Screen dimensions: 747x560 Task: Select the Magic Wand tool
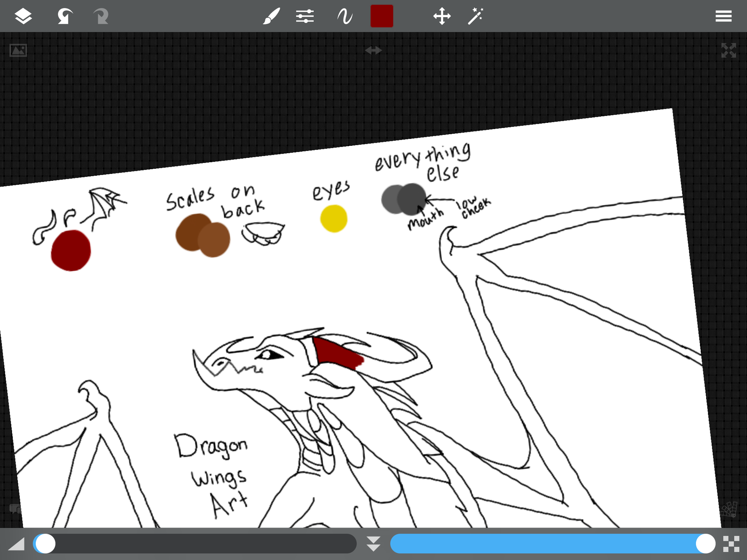(x=475, y=16)
